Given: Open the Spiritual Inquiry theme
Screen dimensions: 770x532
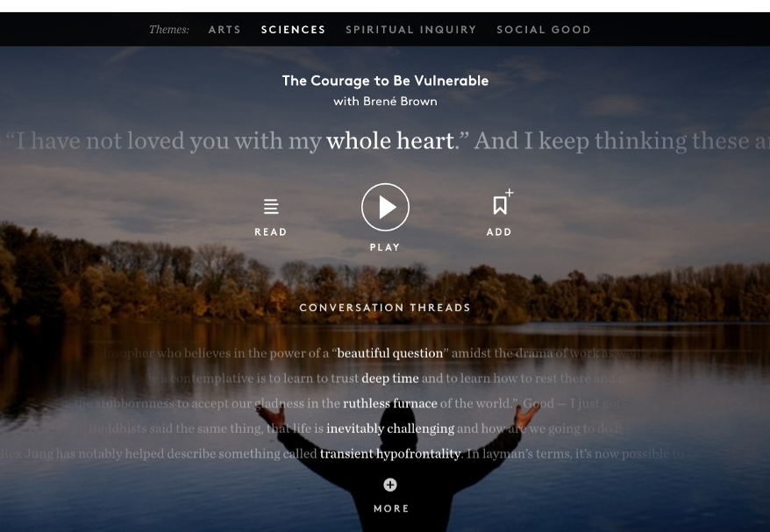Looking at the screenshot, I should click(x=411, y=30).
